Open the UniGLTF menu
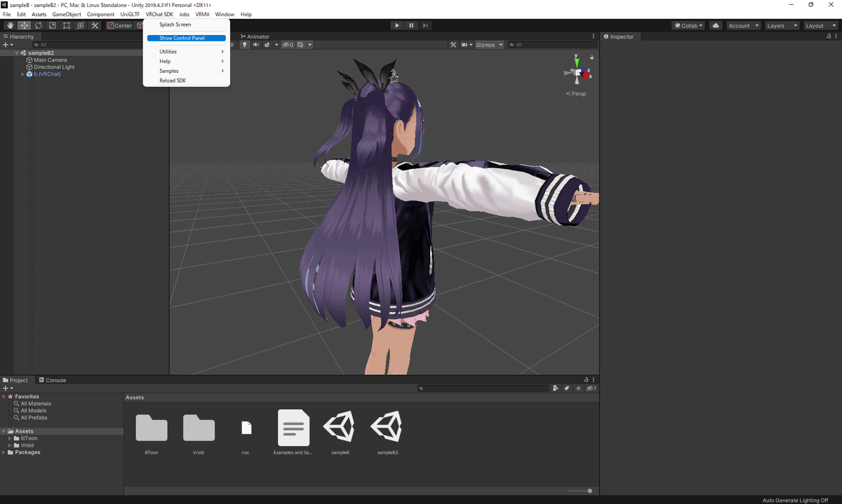This screenshot has width=842, height=504. pos(130,15)
